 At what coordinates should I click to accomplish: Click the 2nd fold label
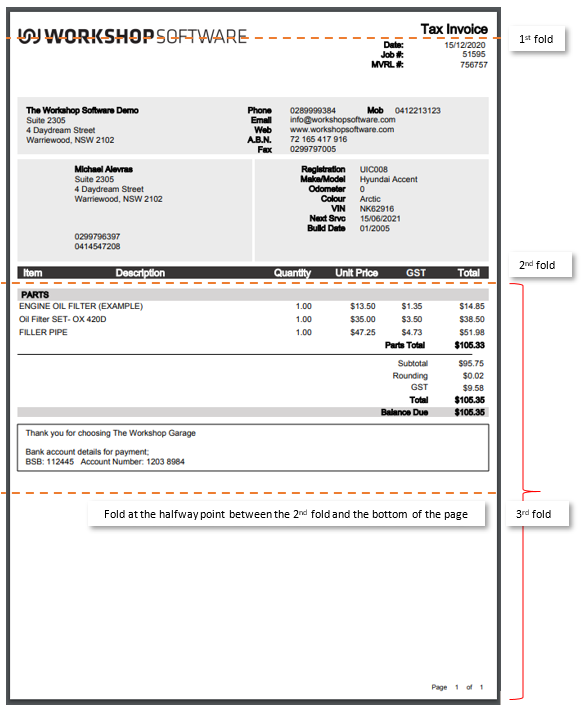pyautogui.click(x=540, y=265)
